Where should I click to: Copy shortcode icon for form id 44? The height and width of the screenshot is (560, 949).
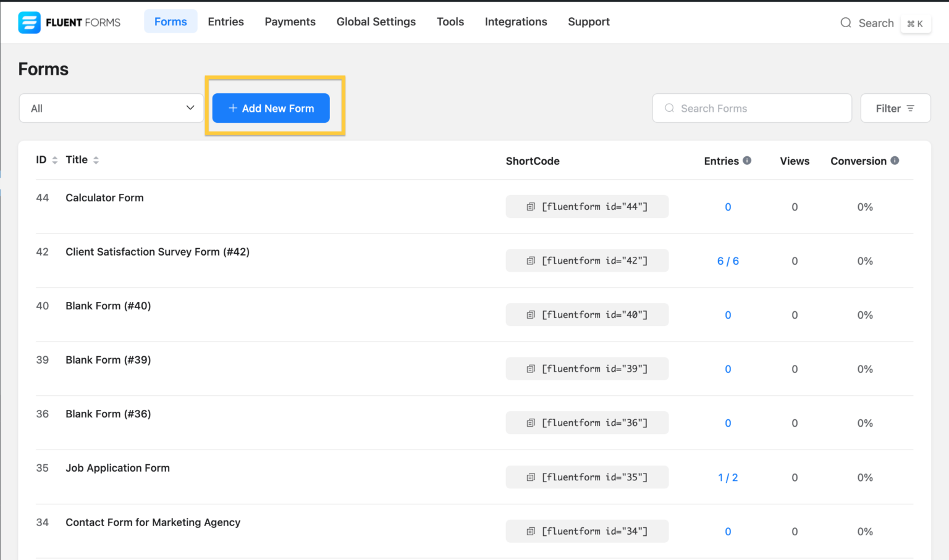(x=530, y=207)
